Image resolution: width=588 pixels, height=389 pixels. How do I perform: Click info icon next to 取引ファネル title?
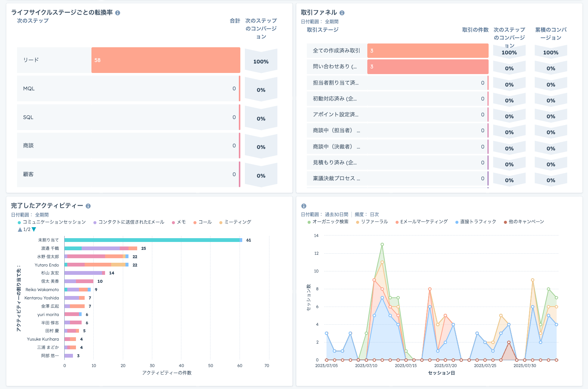[x=342, y=13]
